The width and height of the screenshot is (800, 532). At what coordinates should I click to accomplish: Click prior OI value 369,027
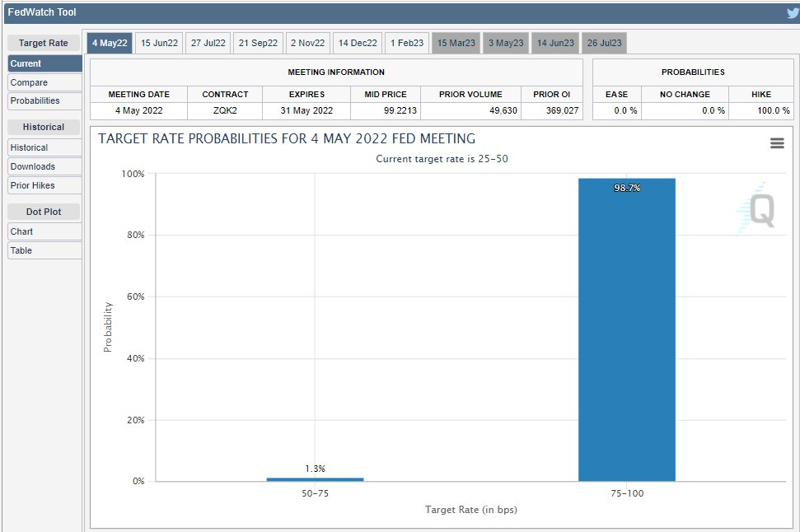pyautogui.click(x=562, y=110)
